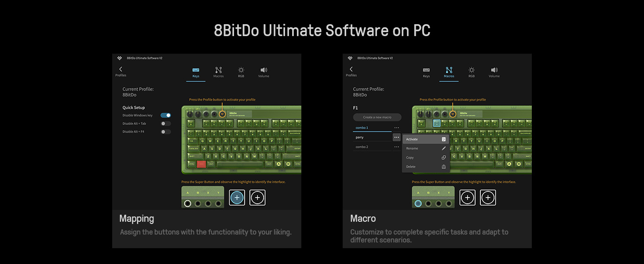Viewport: 644px width, 264px height.
Task: Enable the Disable Alt + Tab switch
Action: (166, 124)
